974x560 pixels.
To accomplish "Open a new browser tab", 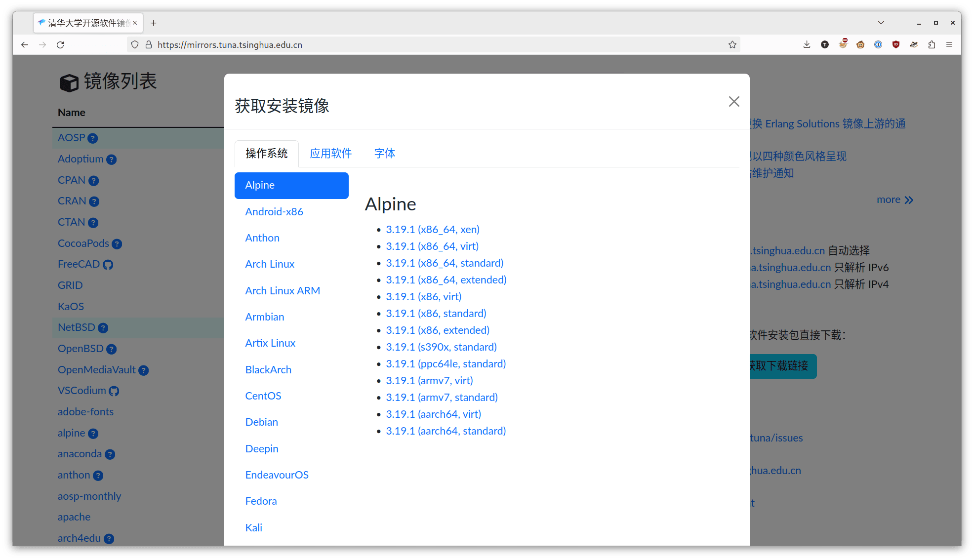I will pos(154,23).
